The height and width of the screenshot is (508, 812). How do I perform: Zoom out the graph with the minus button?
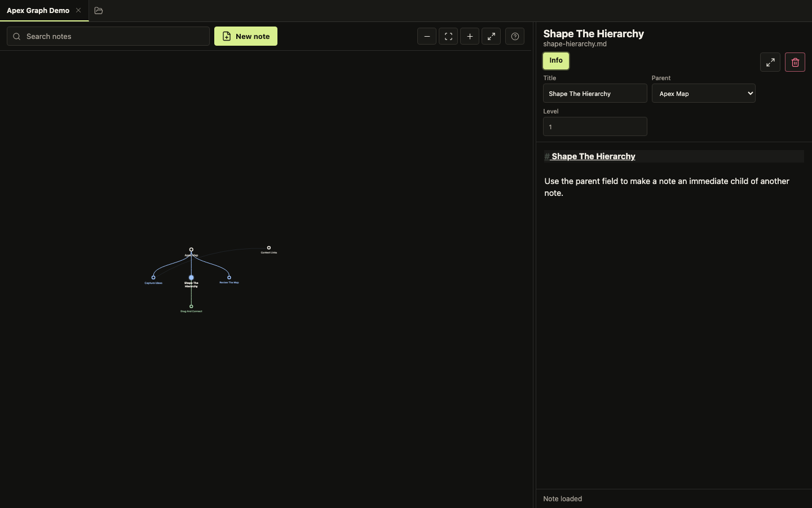tap(427, 36)
